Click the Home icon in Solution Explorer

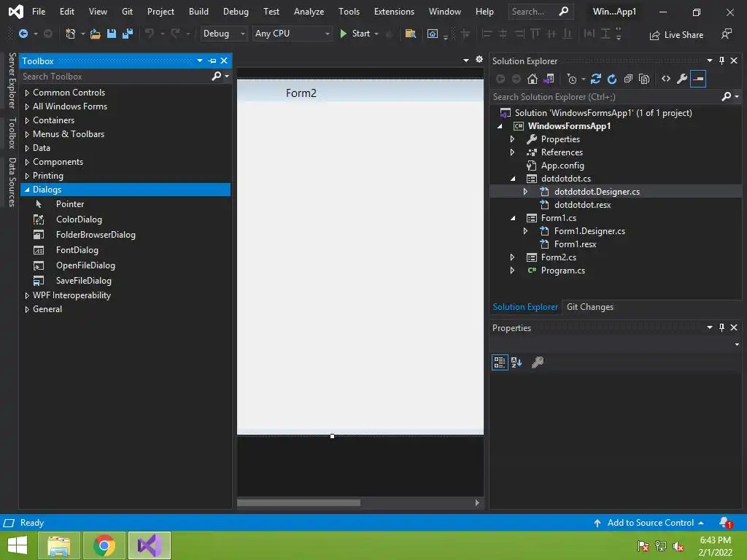[533, 79]
